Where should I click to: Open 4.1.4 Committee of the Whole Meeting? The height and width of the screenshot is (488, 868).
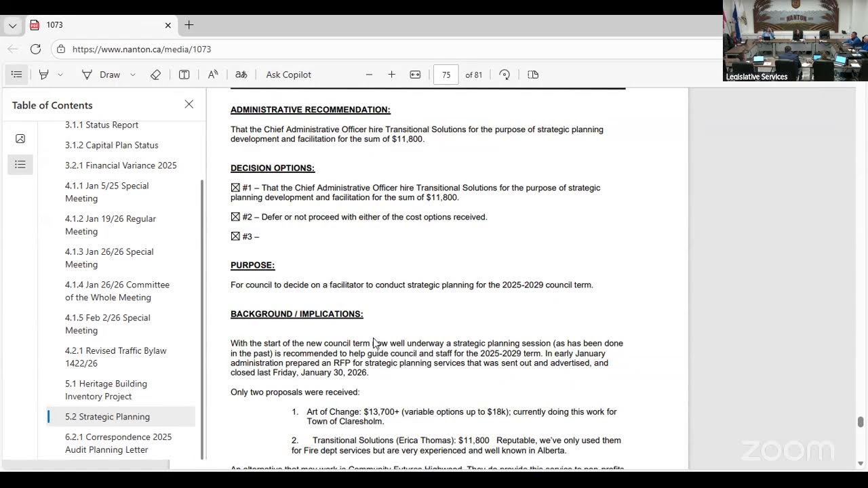pyautogui.click(x=117, y=291)
